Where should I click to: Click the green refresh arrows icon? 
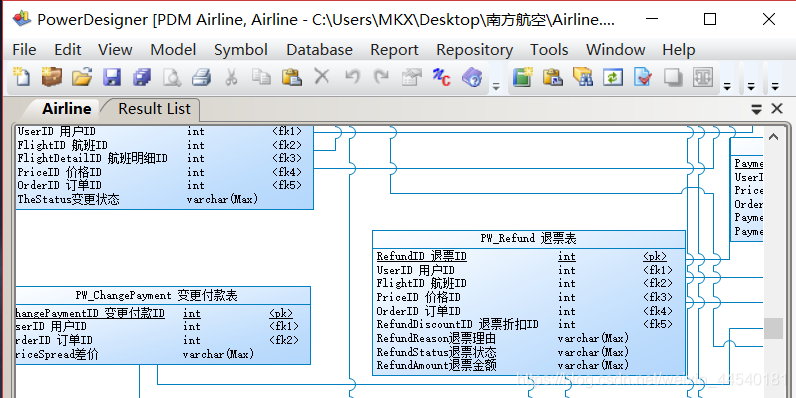pos(613,77)
